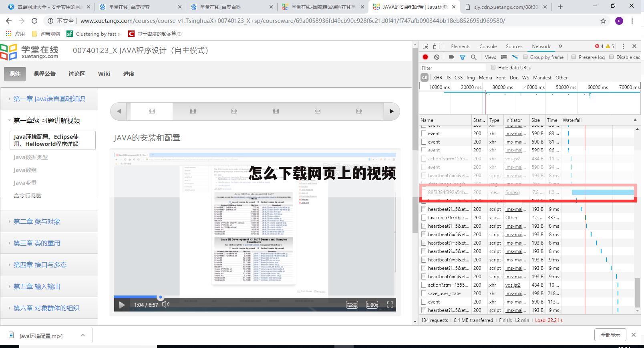Open a new browser tab
644x348 pixels.
pos(560,6)
